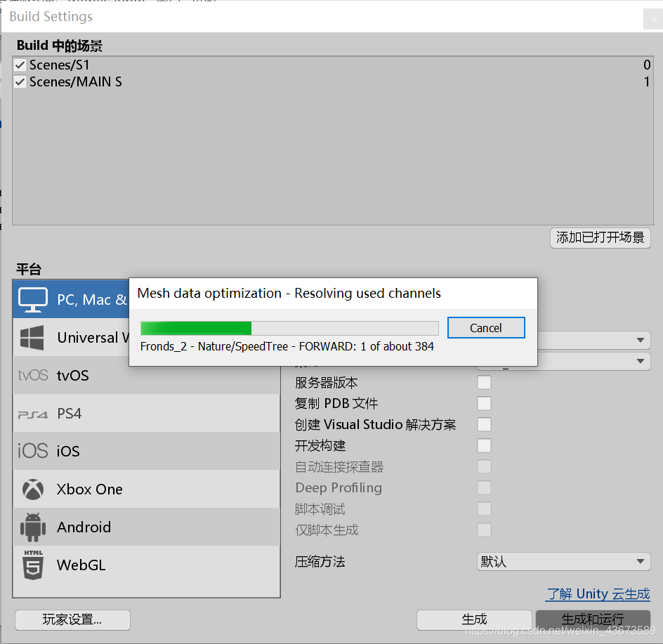Uncheck the Scenes/S1 scene checkbox
Image resolution: width=663 pixels, height=644 pixels.
(20, 65)
